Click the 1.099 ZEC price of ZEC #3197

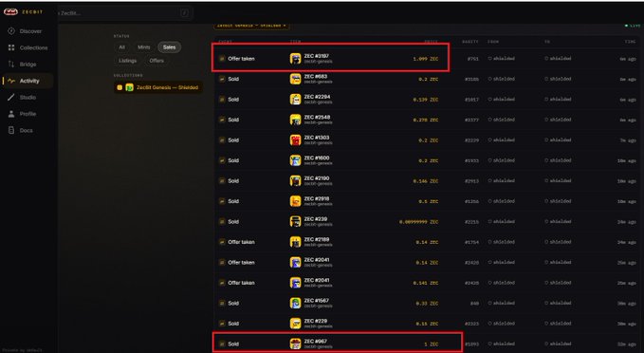[426, 59]
